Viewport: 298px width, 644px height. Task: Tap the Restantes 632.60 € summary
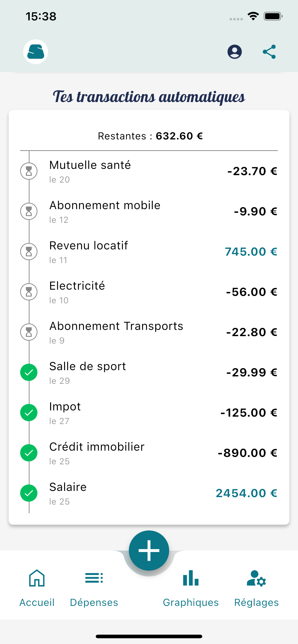pos(150,136)
